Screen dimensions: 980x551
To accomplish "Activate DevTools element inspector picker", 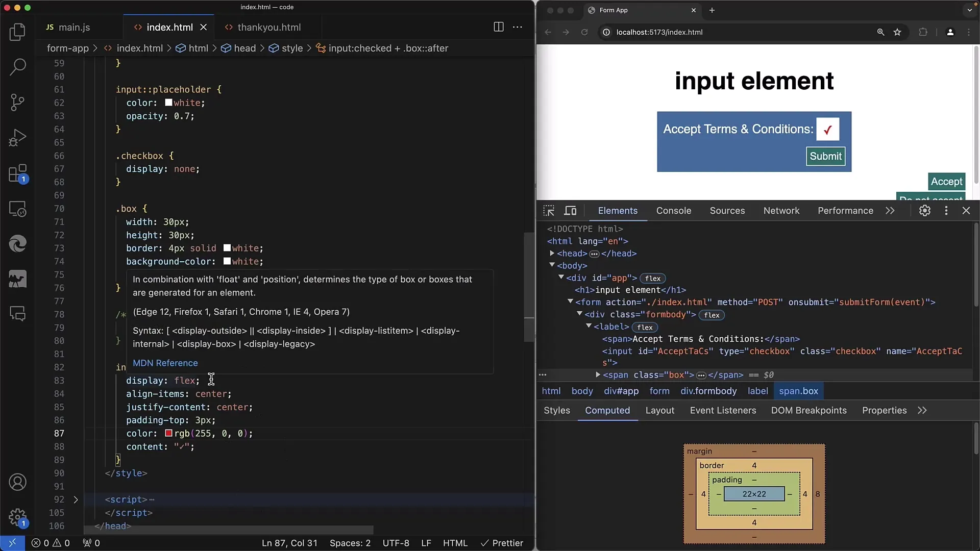I will click(x=549, y=211).
